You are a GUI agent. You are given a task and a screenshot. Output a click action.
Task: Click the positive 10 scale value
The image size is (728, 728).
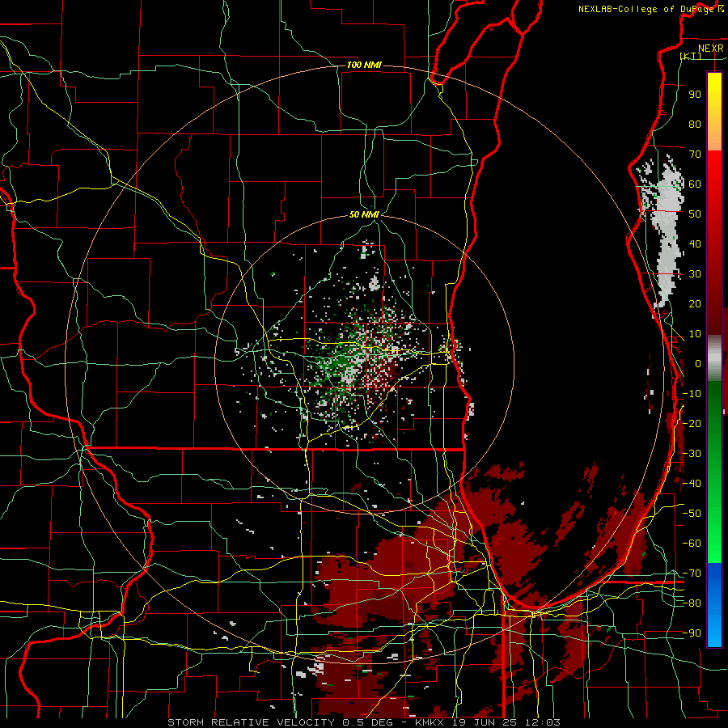[695, 334]
